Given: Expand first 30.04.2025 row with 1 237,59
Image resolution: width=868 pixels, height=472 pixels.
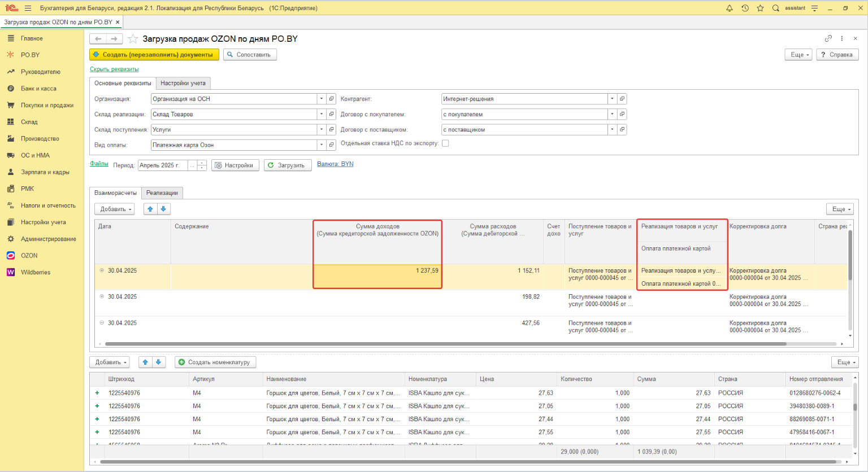Looking at the screenshot, I should point(102,270).
